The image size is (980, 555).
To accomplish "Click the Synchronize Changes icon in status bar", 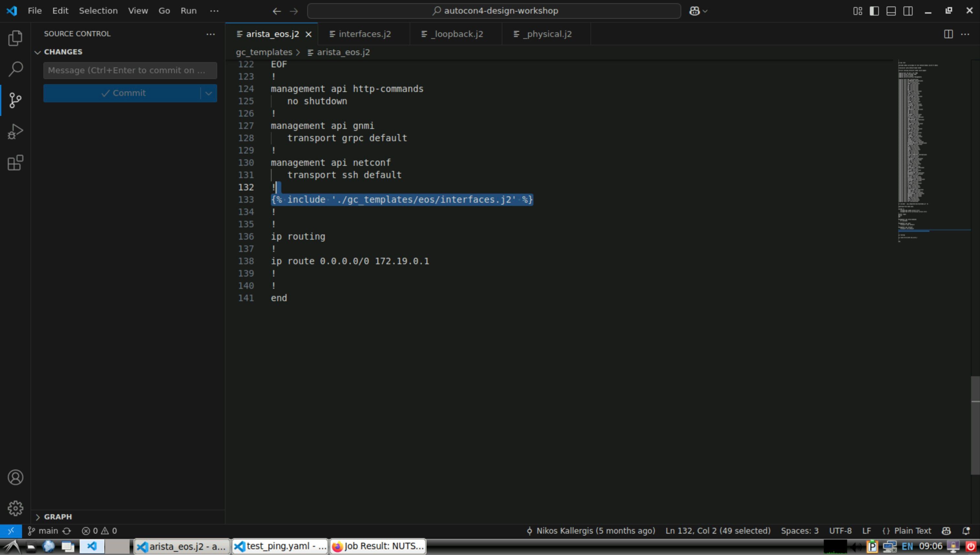I will [67, 531].
